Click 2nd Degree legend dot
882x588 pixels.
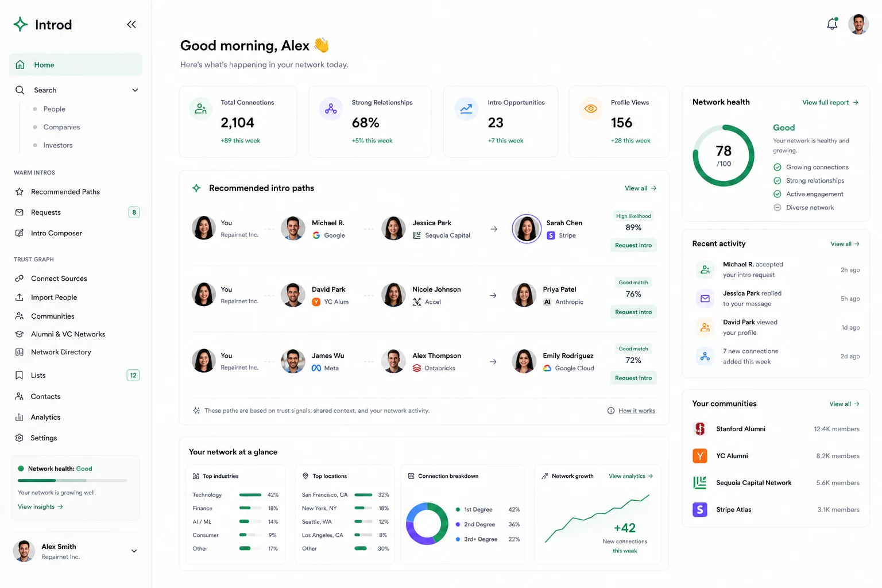458,524
